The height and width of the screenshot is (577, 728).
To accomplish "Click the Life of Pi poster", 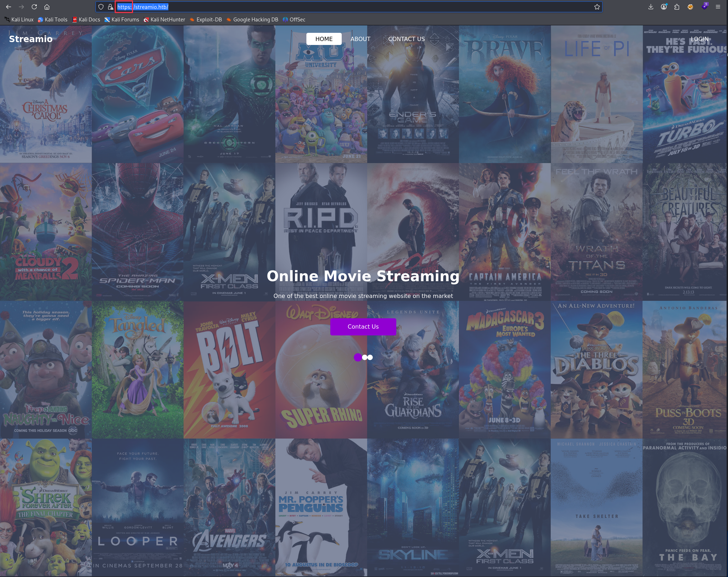I will click(x=596, y=94).
